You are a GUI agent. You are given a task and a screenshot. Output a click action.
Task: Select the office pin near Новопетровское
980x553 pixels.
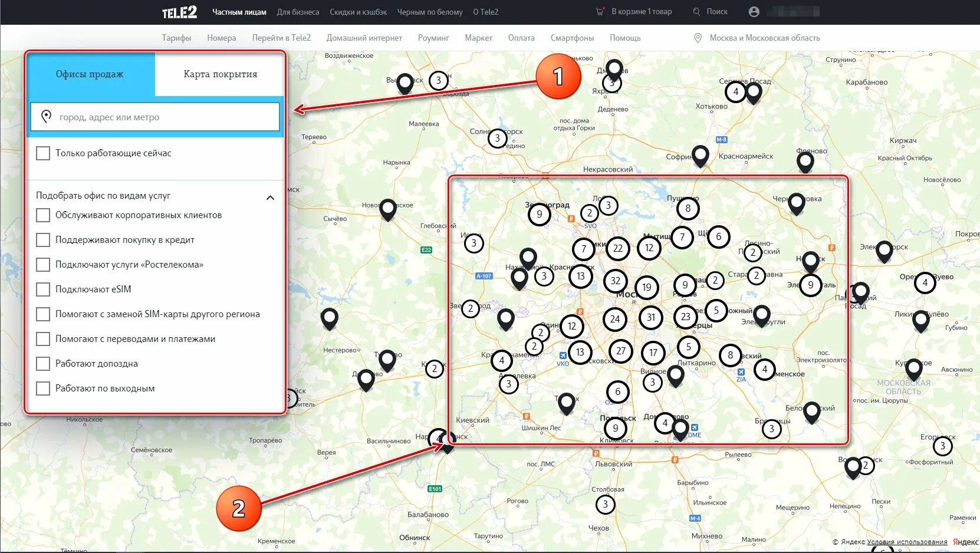point(387,209)
